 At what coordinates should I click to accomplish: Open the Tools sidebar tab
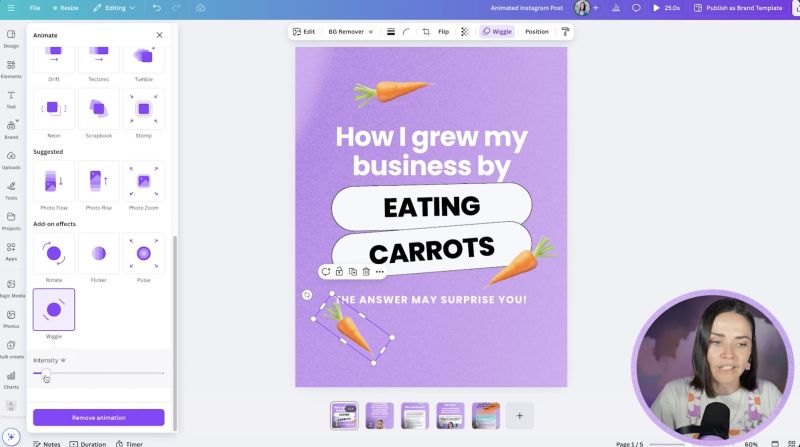[x=11, y=190]
